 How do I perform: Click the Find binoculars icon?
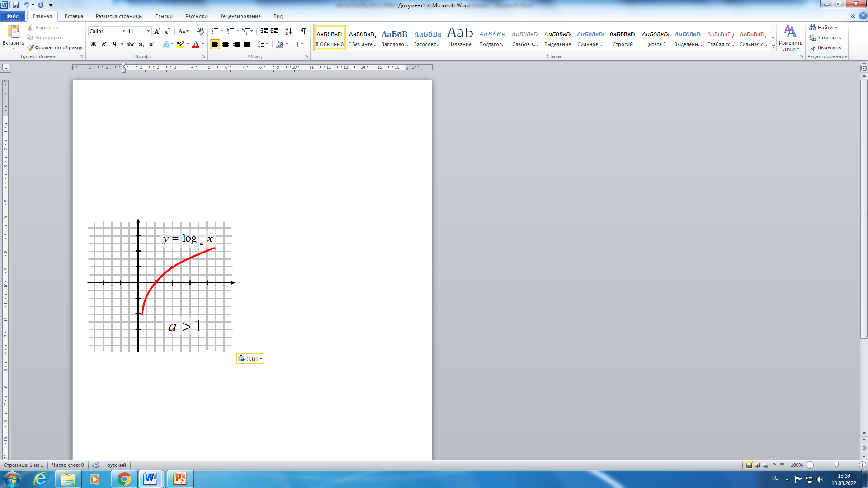[812, 28]
